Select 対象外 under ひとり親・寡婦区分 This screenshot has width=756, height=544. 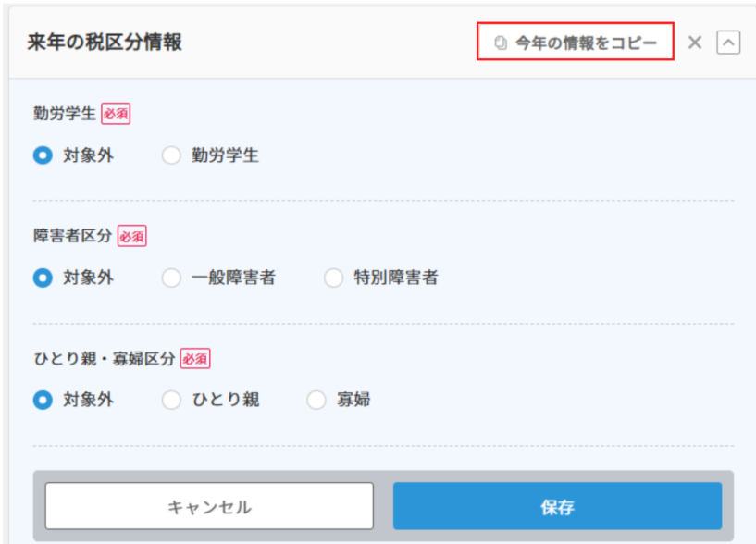[x=40, y=400]
